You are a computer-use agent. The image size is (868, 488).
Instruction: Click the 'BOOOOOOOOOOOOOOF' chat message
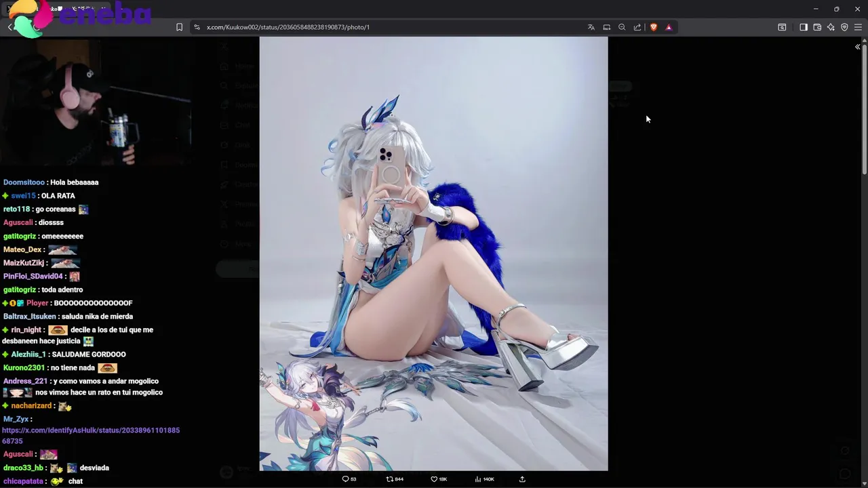coord(93,303)
